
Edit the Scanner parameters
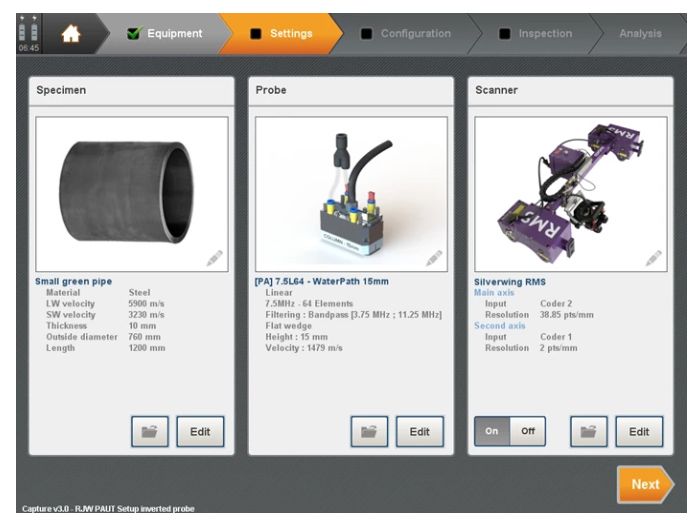point(638,432)
